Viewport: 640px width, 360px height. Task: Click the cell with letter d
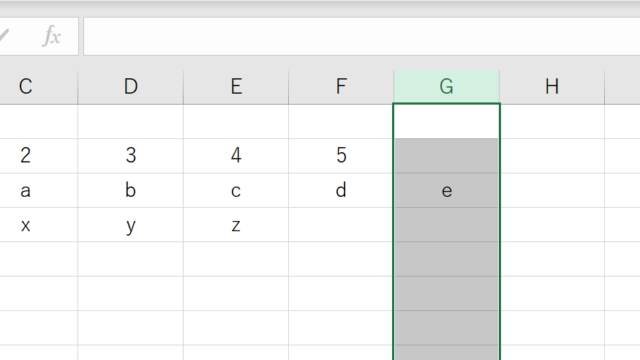tap(341, 191)
